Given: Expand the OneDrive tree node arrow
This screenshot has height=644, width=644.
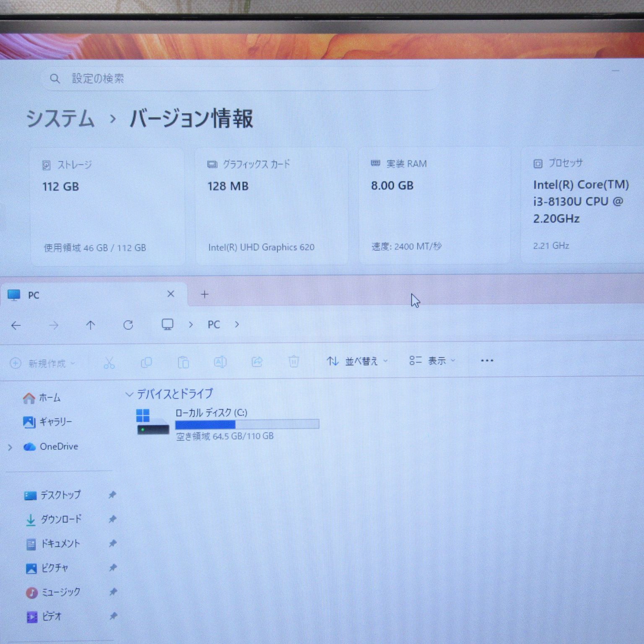Looking at the screenshot, I should pos(10,447).
